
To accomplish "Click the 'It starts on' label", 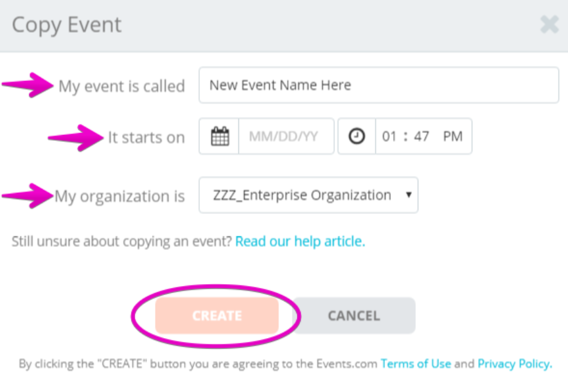I will 146,138.
